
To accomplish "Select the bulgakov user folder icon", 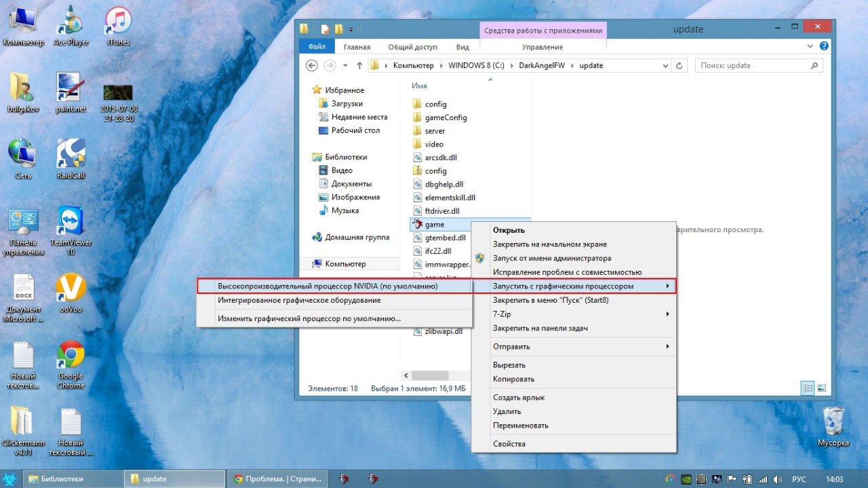I will click(x=22, y=92).
